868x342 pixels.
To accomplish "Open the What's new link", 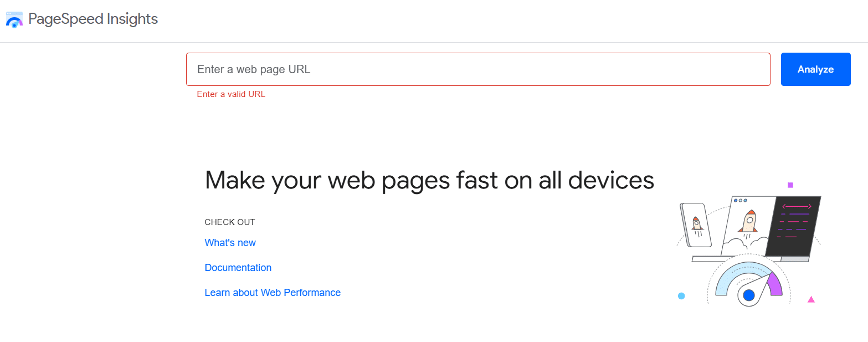I will tap(230, 242).
